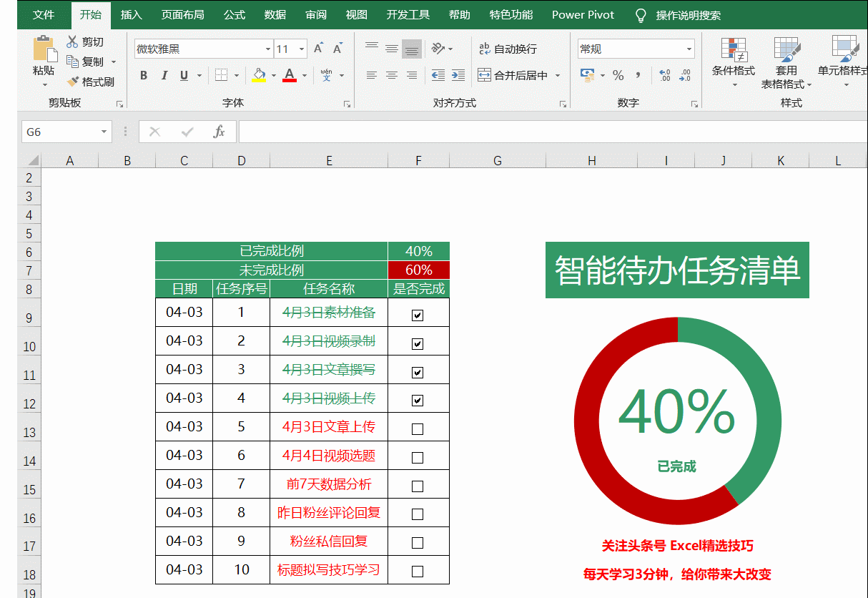The width and height of the screenshot is (868, 598).
Task: Open the font name dropdown
Action: click(268, 49)
